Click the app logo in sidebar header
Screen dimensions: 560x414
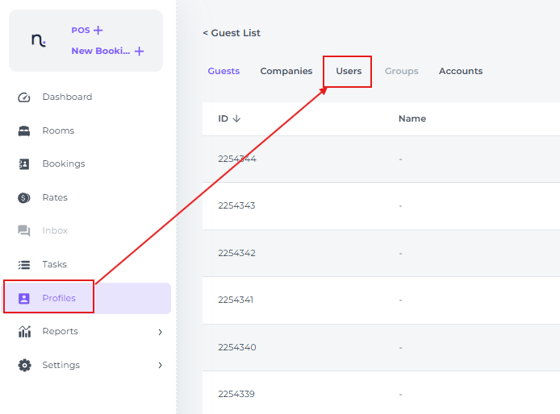pos(39,40)
